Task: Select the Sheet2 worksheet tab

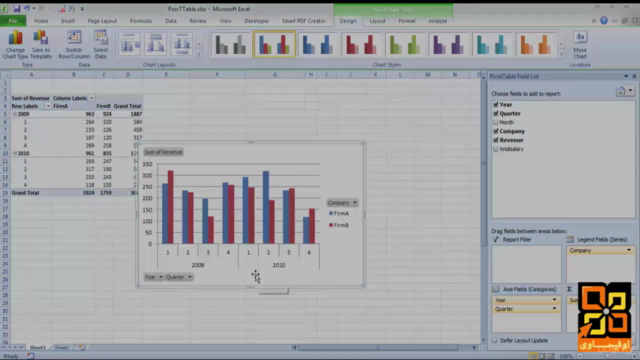Action: [62, 348]
